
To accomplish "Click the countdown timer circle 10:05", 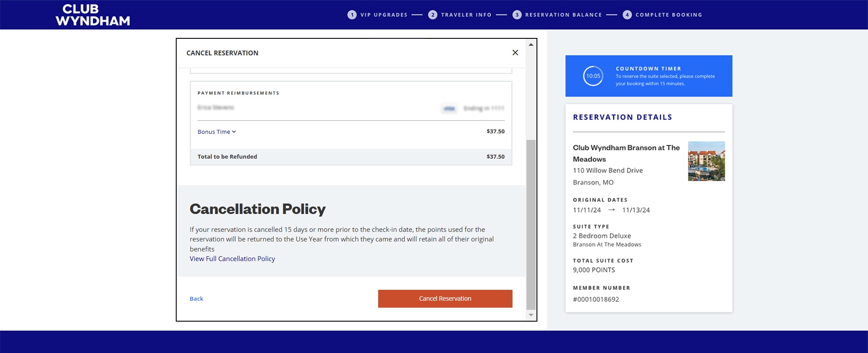I will click(x=593, y=76).
